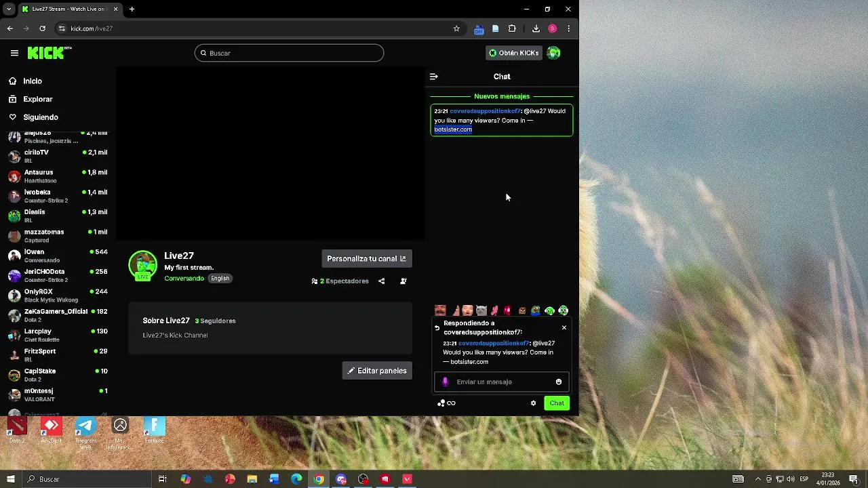Reload the page in Chrome
This screenshot has height=488, width=868.
click(42, 28)
